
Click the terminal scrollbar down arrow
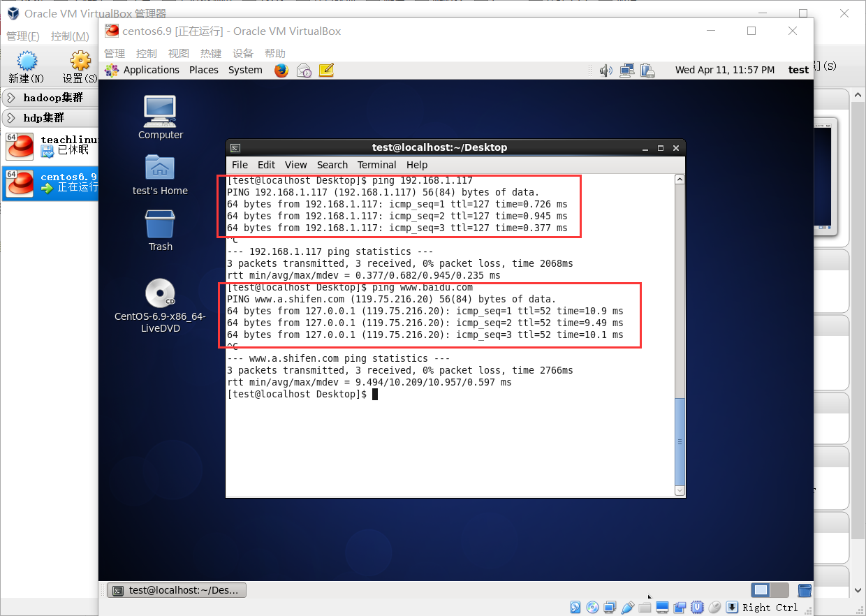(x=680, y=491)
